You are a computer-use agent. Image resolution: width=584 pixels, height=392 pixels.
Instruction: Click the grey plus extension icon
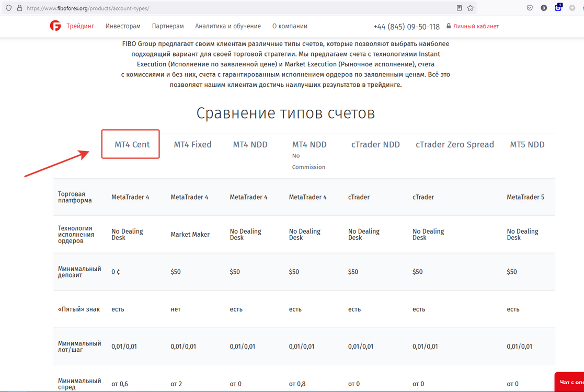click(x=572, y=8)
